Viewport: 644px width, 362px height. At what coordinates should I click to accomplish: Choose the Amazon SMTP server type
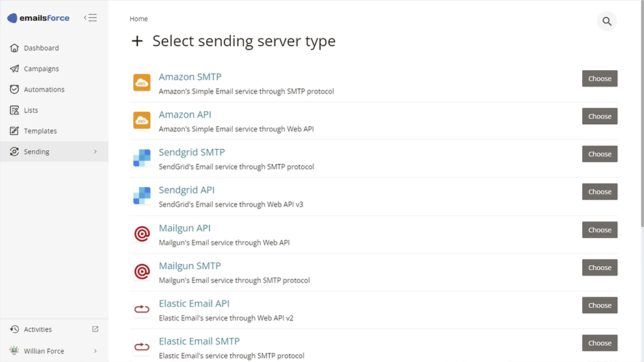click(599, 79)
